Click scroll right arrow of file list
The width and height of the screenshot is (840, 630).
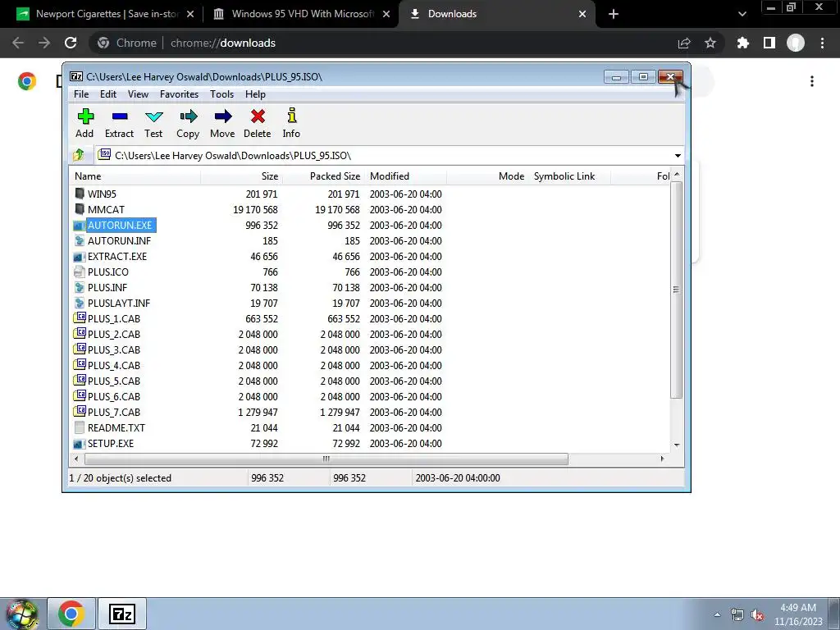pyautogui.click(x=663, y=459)
